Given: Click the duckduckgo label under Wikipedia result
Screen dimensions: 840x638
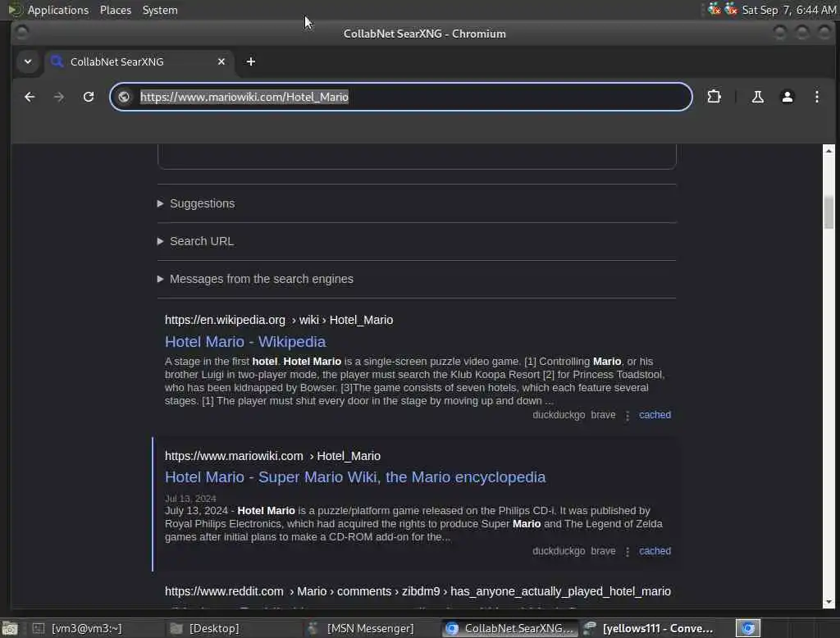Looking at the screenshot, I should coord(558,415).
